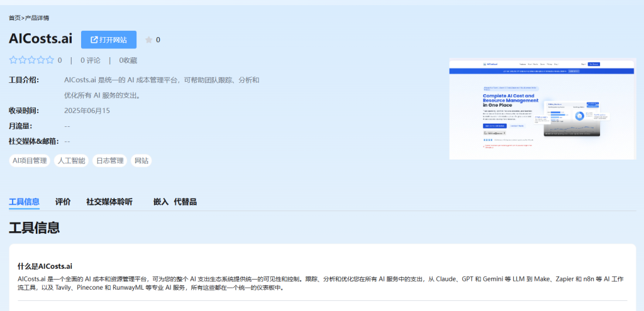
Task: Click the 月流量 label
Action: pos(21,126)
